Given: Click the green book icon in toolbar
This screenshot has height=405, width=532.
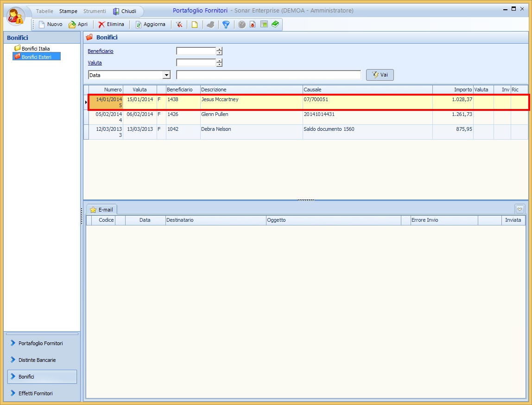Looking at the screenshot, I should tap(275, 25).
